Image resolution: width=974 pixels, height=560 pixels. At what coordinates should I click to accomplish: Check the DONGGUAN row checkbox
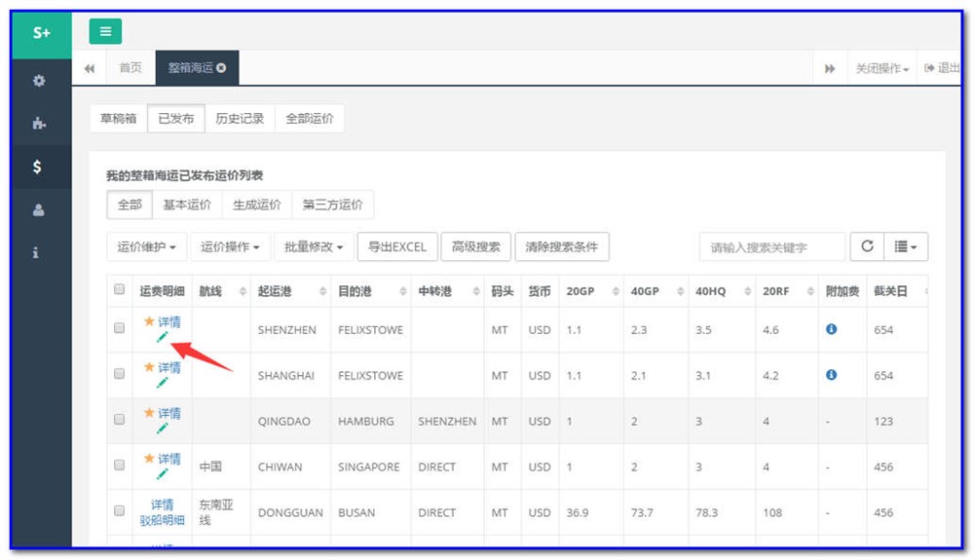[119, 510]
